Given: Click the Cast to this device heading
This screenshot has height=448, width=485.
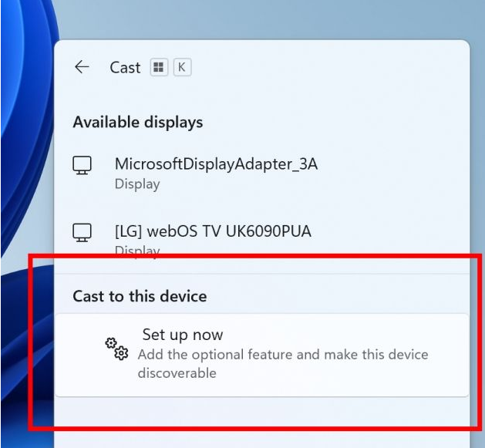Looking at the screenshot, I should [140, 296].
